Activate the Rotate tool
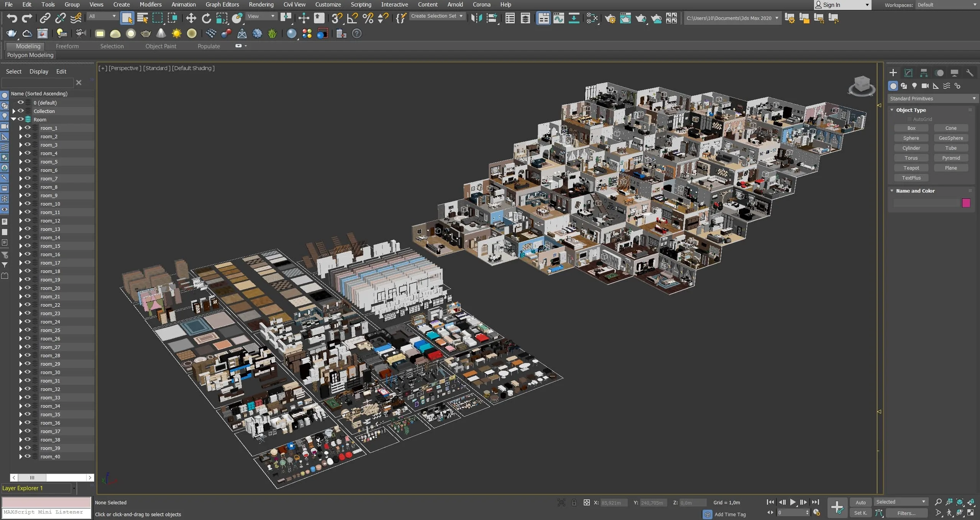Viewport: 980px width, 520px height. pyautogui.click(x=206, y=18)
